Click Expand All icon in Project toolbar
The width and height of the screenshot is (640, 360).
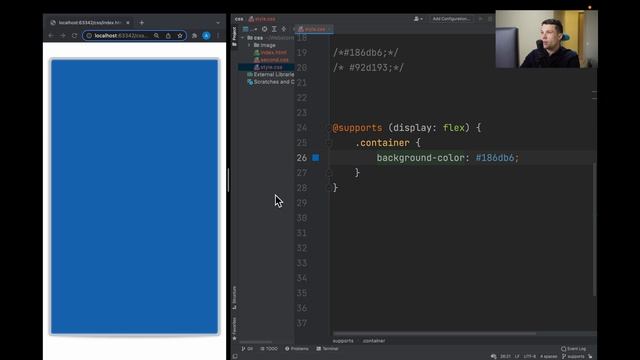click(x=274, y=29)
